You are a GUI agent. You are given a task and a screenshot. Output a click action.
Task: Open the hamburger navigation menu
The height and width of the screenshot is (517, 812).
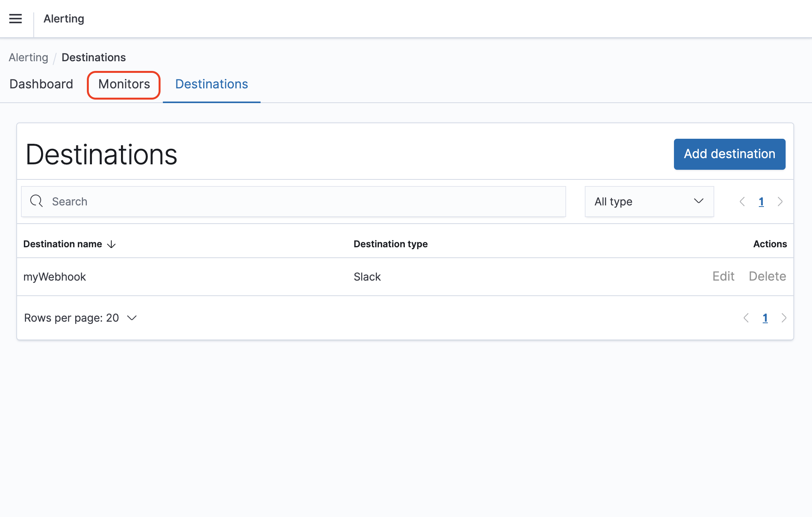point(16,19)
